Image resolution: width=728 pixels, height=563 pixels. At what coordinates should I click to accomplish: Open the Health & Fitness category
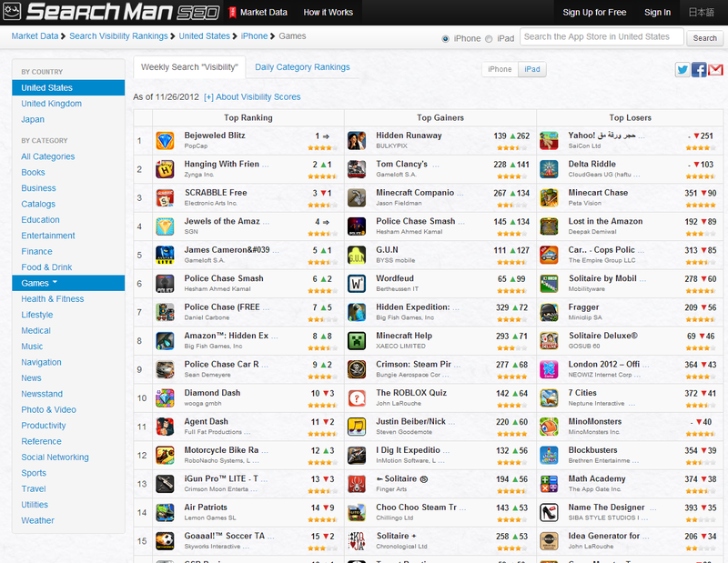[x=53, y=299]
